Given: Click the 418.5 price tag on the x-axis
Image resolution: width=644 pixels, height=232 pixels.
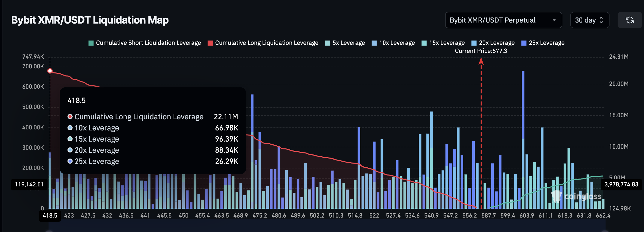Looking at the screenshot, I should pos(50,216).
